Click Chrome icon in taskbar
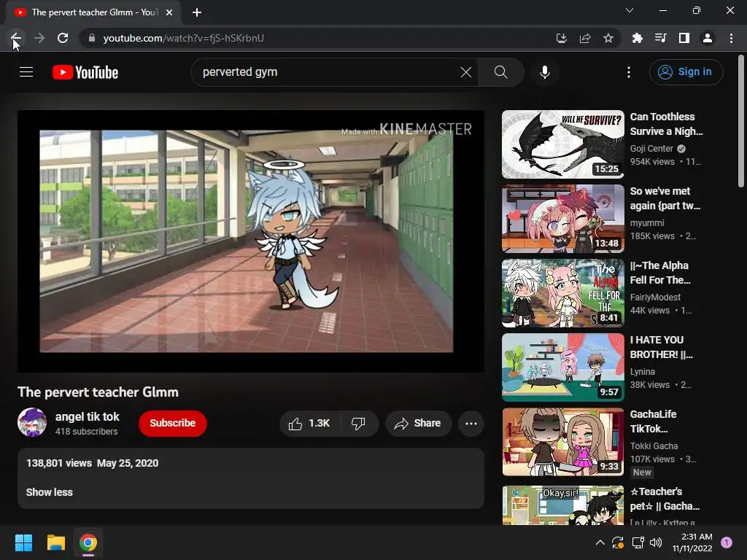 (88, 542)
